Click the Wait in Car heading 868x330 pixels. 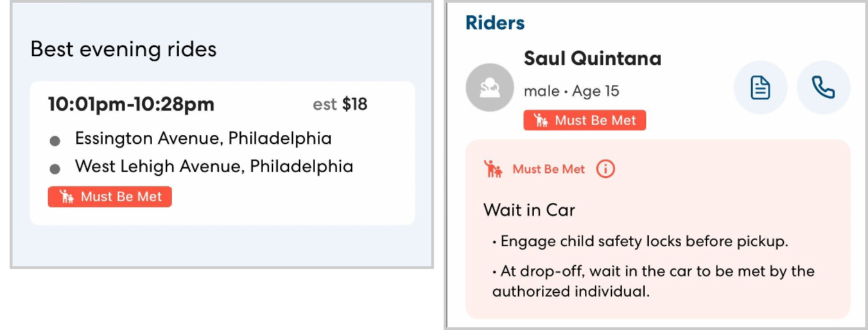[x=529, y=209]
